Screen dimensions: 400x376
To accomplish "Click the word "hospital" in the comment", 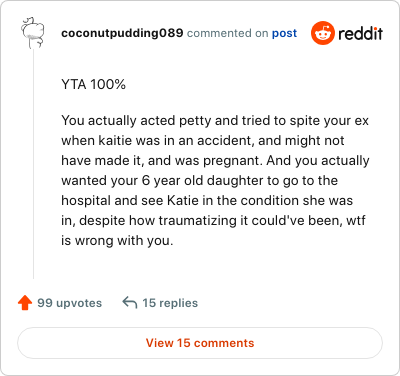I will [86, 201].
